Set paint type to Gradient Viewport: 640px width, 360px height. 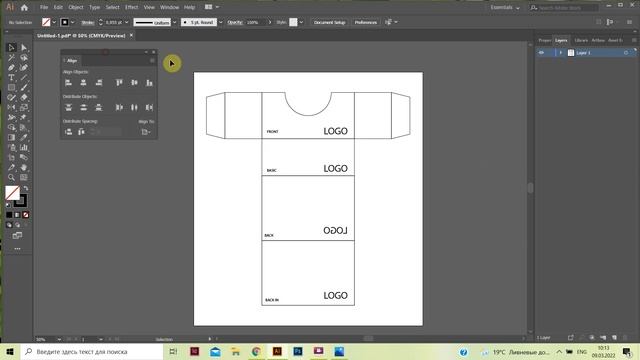coord(17,215)
